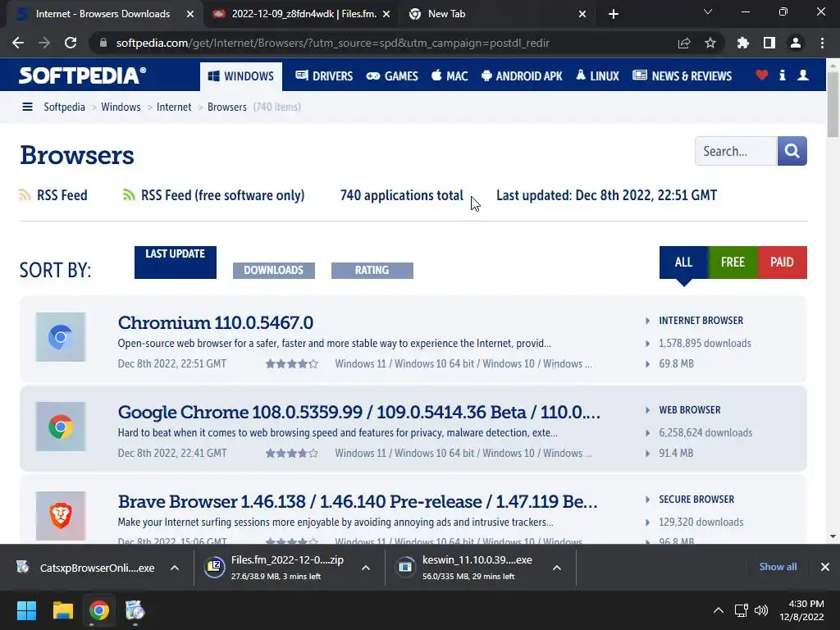
Task: Select the ALL license filter
Action: coord(683,262)
